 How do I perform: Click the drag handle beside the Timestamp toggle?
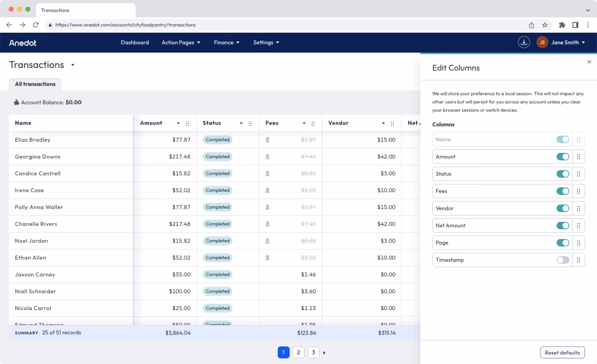(578, 260)
